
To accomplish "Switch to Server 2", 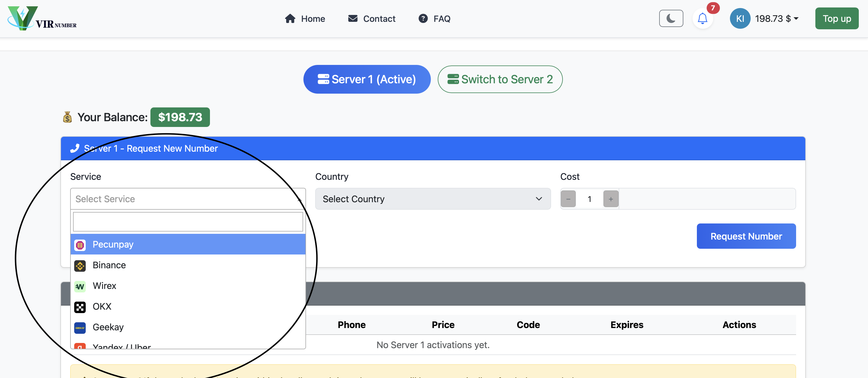I will pos(500,80).
